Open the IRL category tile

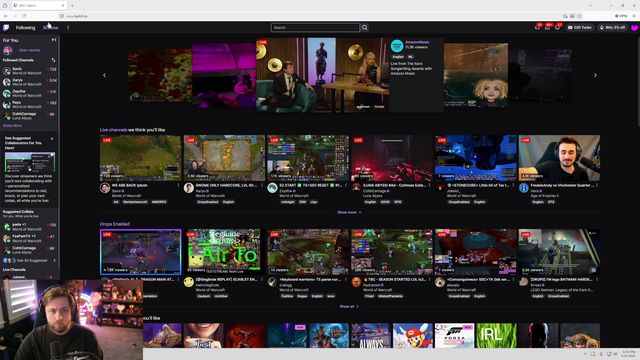click(x=496, y=336)
